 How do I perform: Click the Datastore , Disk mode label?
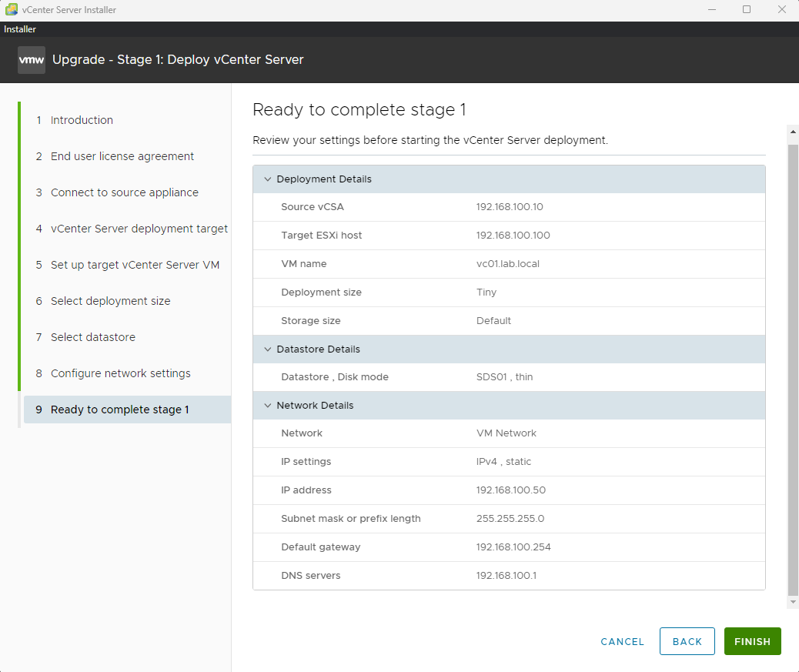(335, 377)
